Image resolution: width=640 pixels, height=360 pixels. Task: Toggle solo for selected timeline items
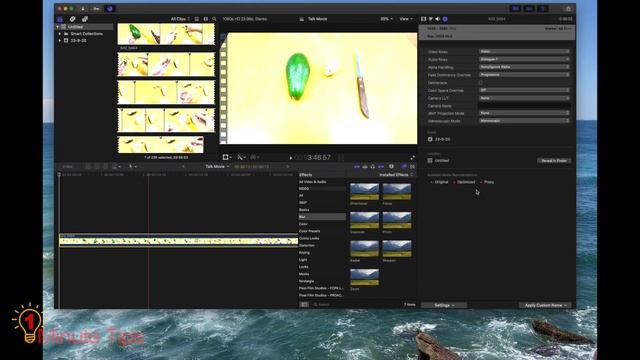point(372,167)
